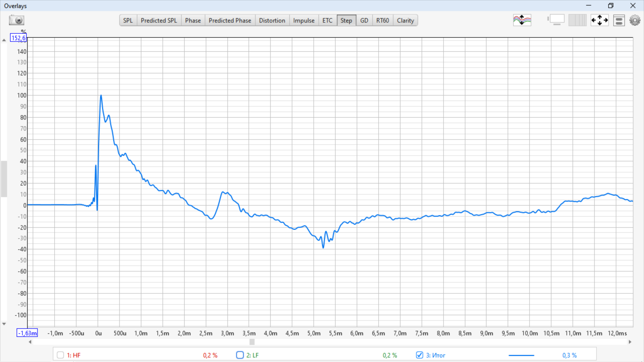Click the capture graph camera icon
The width and height of the screenshot is (644, 362).
tap(16, 20)
